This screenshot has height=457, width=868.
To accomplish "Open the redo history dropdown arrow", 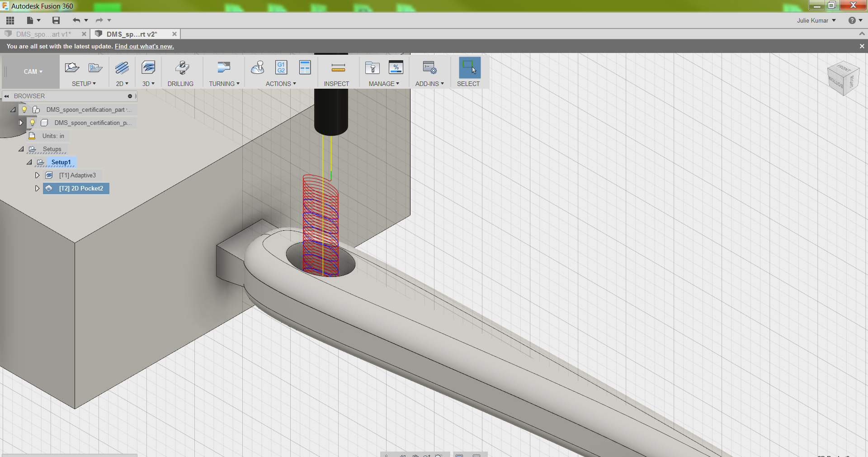I will [109, 20].
